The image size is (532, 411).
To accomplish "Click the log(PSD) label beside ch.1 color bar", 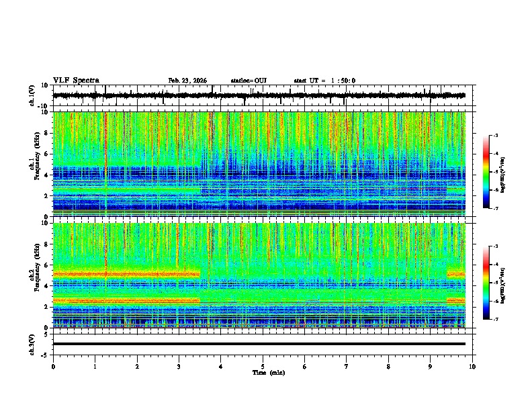I will (x=502, y=175).
